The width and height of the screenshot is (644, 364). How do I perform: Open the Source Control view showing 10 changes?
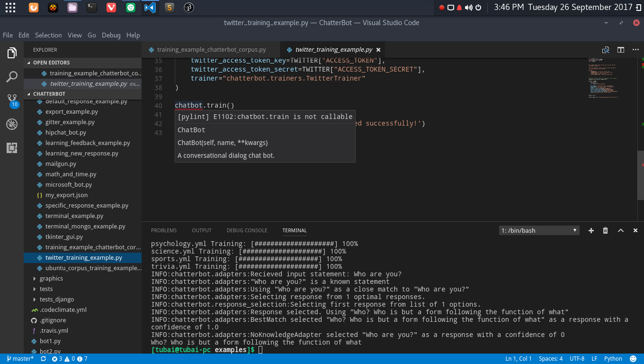point(11,100)
